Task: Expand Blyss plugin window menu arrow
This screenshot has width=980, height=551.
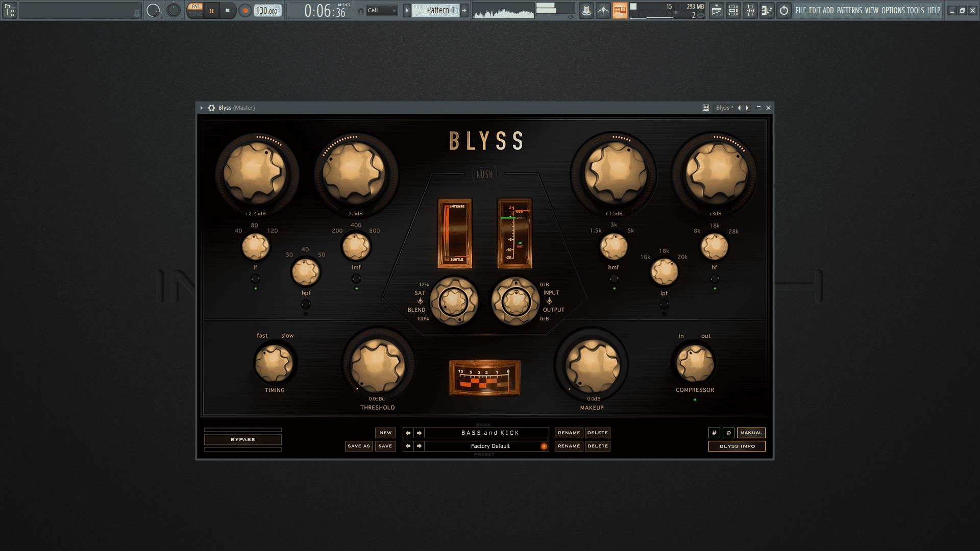Action: [x=202, y=108]
